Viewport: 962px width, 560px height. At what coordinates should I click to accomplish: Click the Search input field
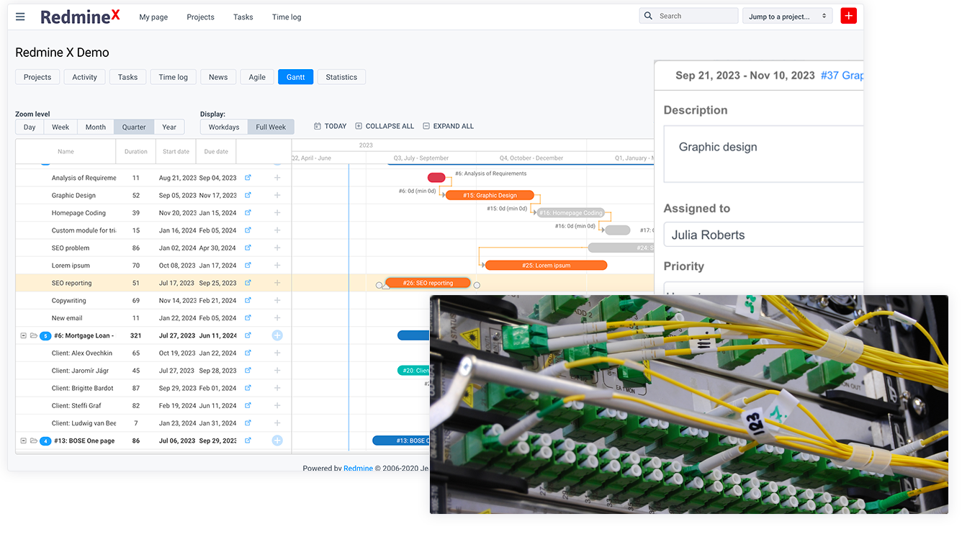tap(688, 16)
